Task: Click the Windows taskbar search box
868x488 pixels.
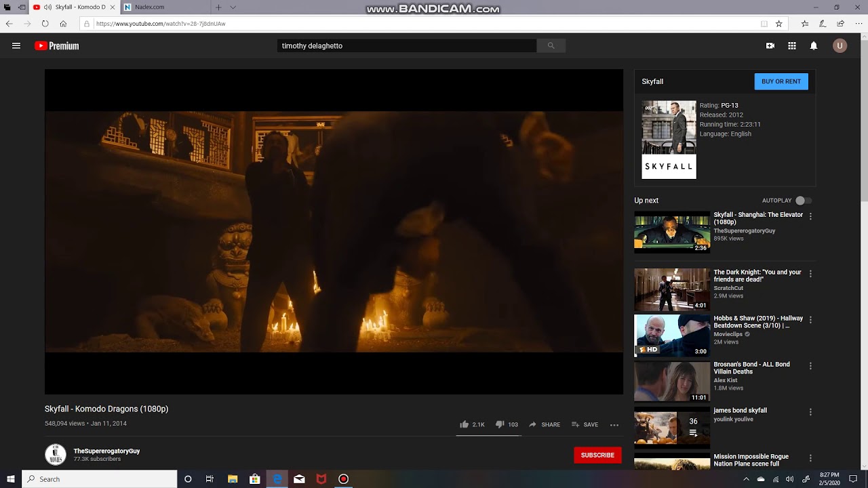Action: (100, 479)
